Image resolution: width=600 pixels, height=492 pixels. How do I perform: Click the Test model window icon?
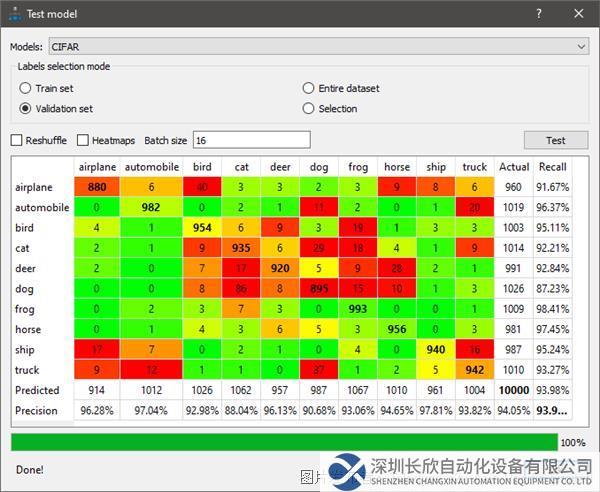pos(13,14)
